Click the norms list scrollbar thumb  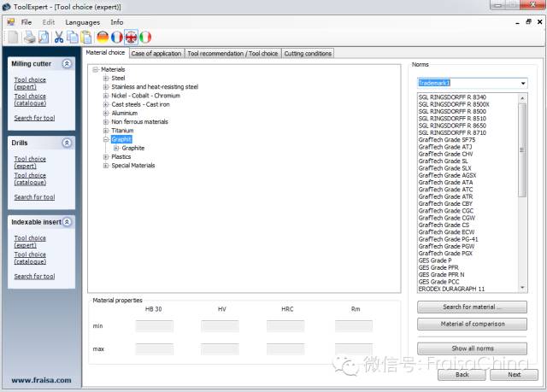[x=522, y=150]
